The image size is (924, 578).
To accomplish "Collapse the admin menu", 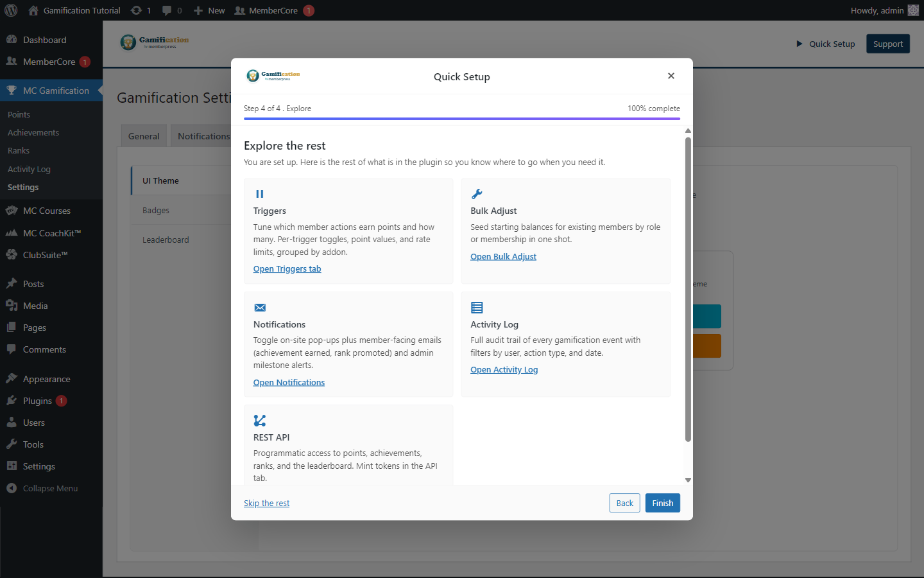I will (x=51, y=488).
